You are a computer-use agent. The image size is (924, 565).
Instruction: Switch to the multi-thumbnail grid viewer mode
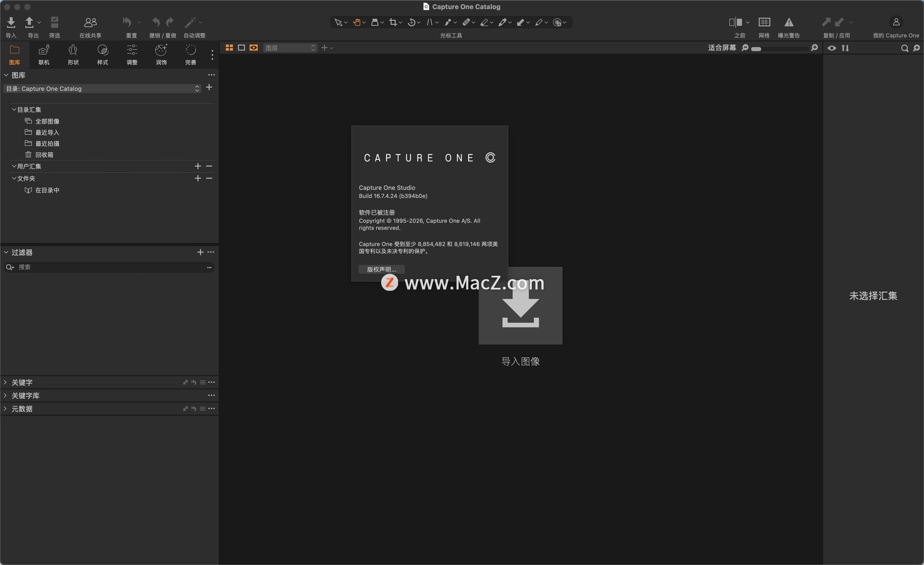pyautogui.click(x=230, y=48)
